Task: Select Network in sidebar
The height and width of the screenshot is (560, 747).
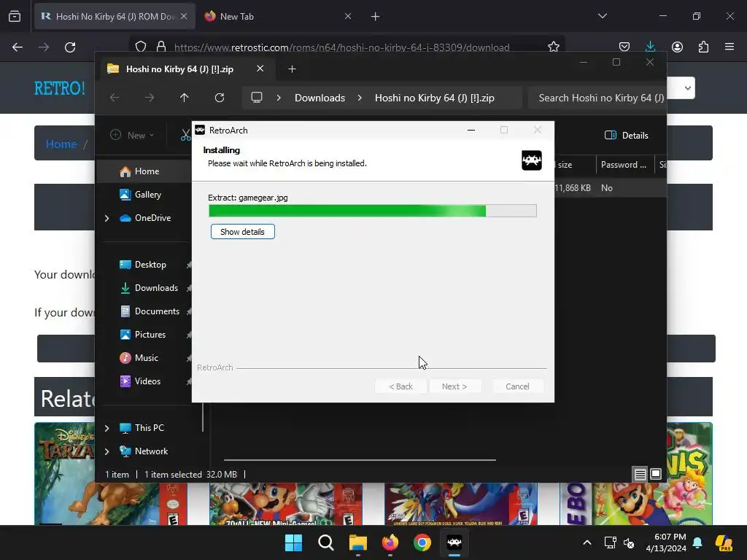Action: (x=151, y=451)
